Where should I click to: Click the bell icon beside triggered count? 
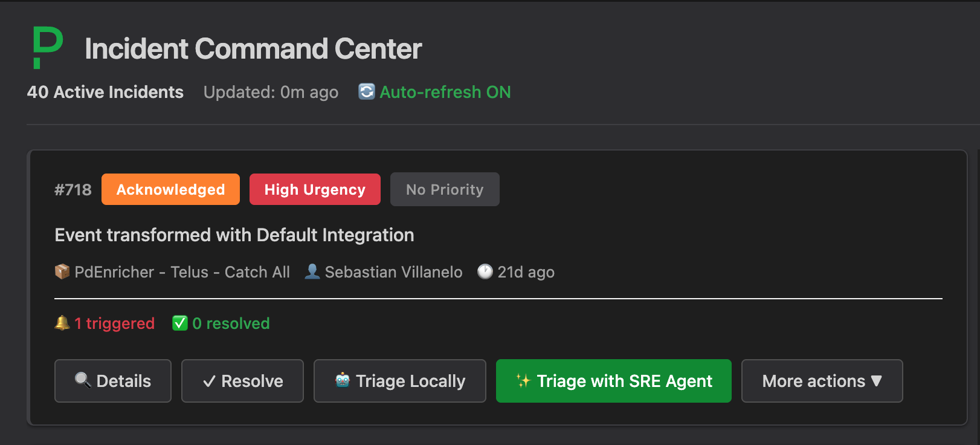[62, 323]
